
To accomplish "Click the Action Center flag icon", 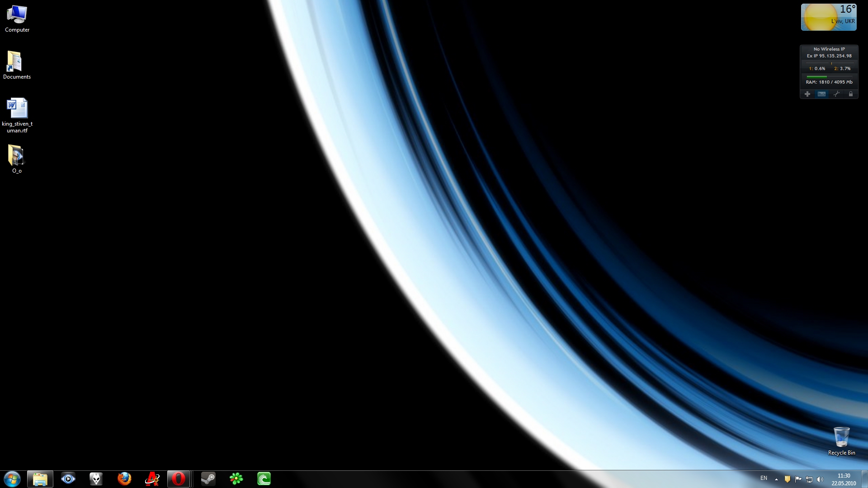I will [798, 479].
